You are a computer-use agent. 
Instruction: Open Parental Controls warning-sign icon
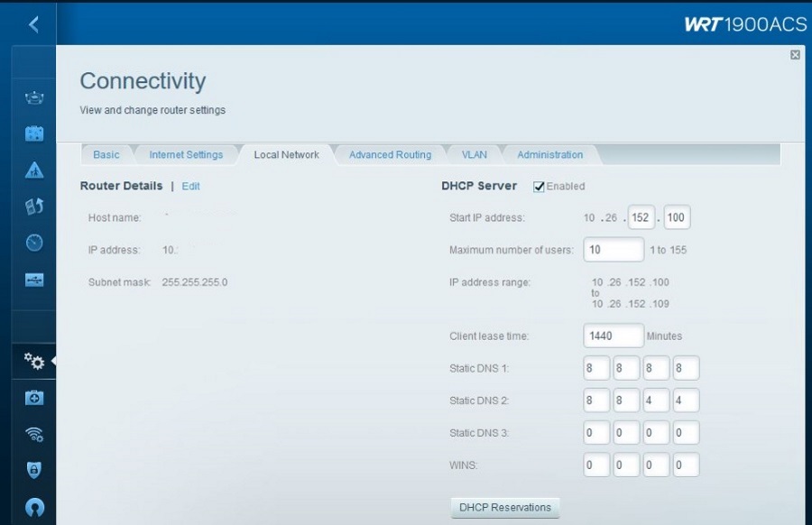click(34, 170)
